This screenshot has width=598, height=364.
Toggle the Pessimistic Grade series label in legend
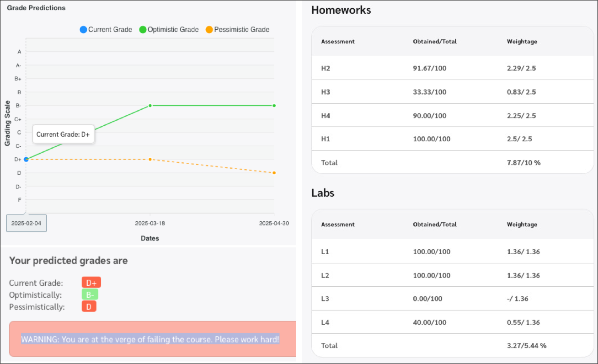(x=242, y=30)
